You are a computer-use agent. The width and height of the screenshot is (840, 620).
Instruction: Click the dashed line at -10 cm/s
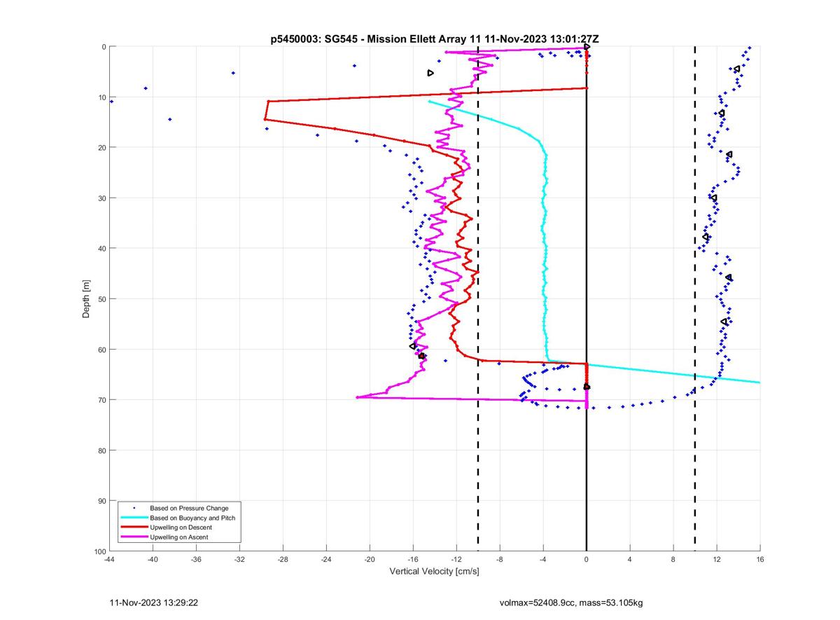point(478,299)
